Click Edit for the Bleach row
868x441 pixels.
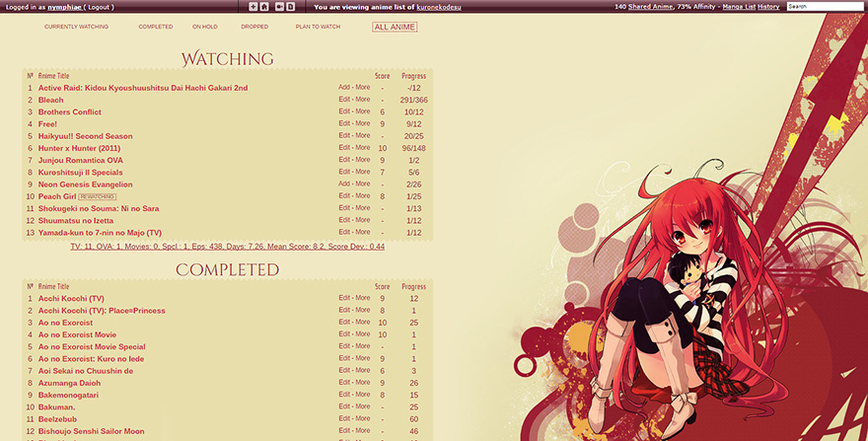tap(344, 100)
